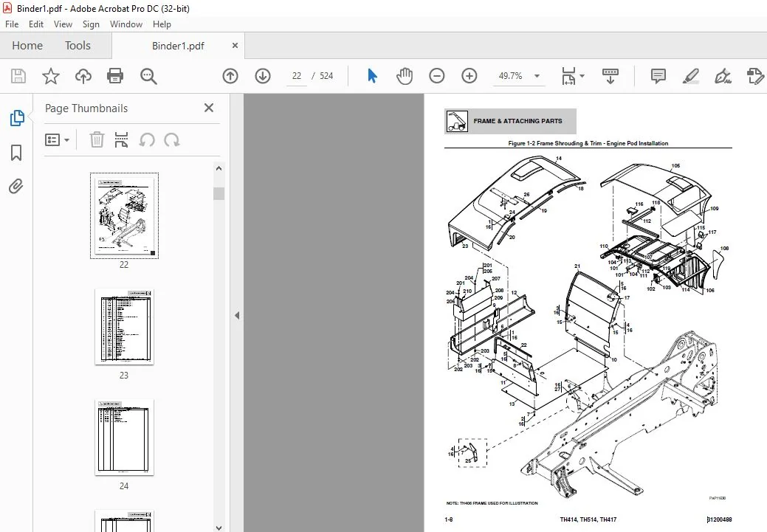The width and height of the screenshot is (767, 532).
Task: Click the telehandler icon in page header
Action: pyautogui.click(x=457, y=121)
